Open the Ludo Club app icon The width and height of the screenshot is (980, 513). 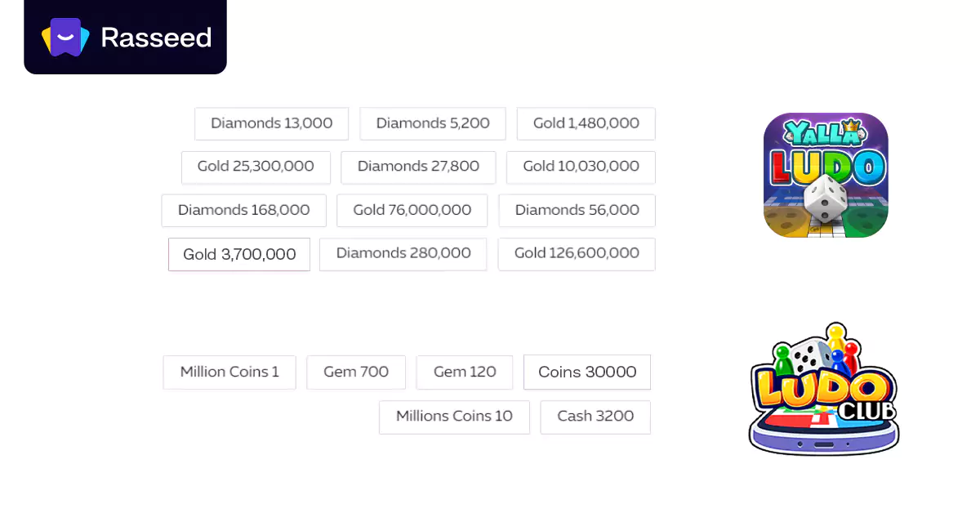pos(823,389)
